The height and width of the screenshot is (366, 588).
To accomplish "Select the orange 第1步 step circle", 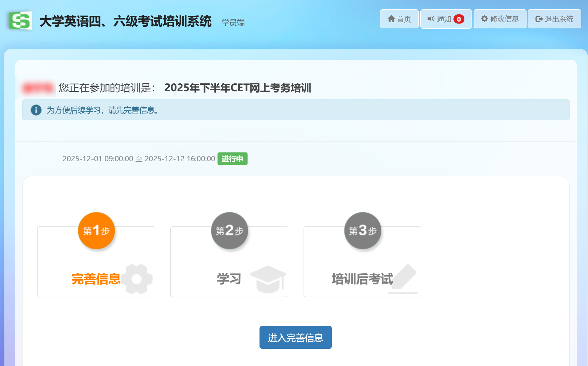I will 96,231.
